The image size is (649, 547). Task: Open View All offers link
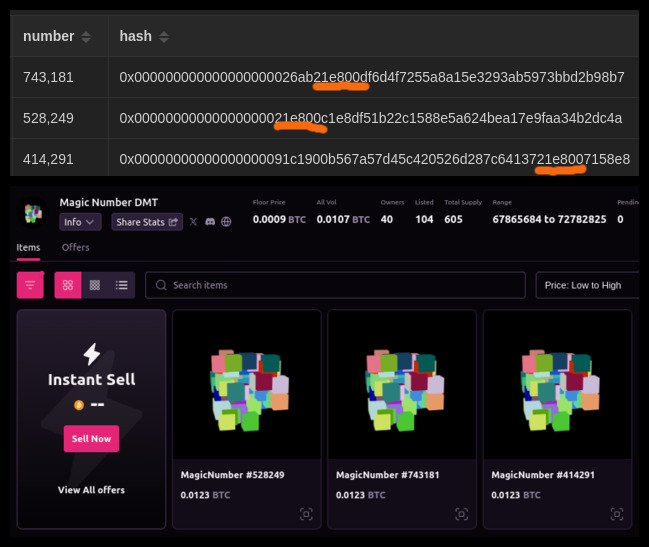91,490
